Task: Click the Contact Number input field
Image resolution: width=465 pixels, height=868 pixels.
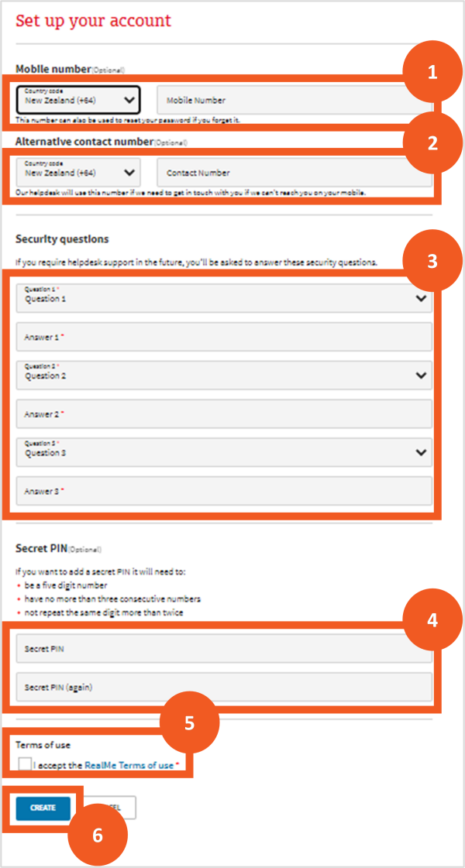Action: click(293, 173)
